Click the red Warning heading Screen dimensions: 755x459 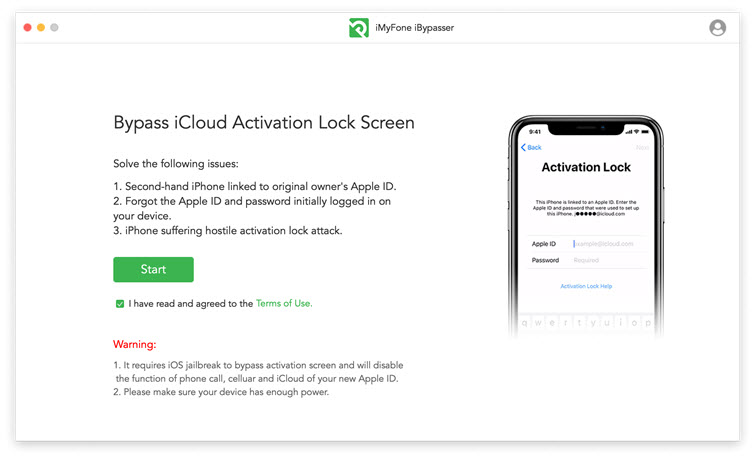[x=134, y=344]
